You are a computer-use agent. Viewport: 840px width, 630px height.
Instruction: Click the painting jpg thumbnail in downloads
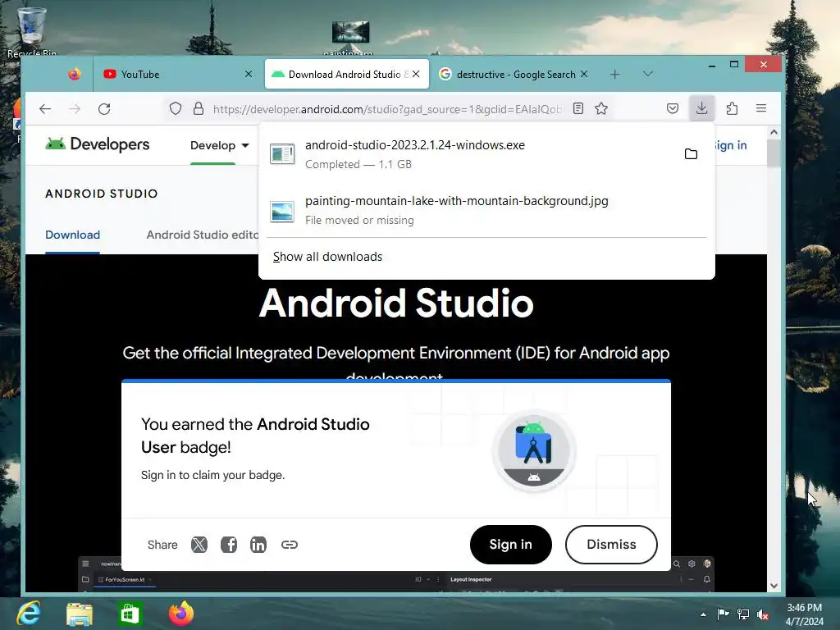point(282,211)
